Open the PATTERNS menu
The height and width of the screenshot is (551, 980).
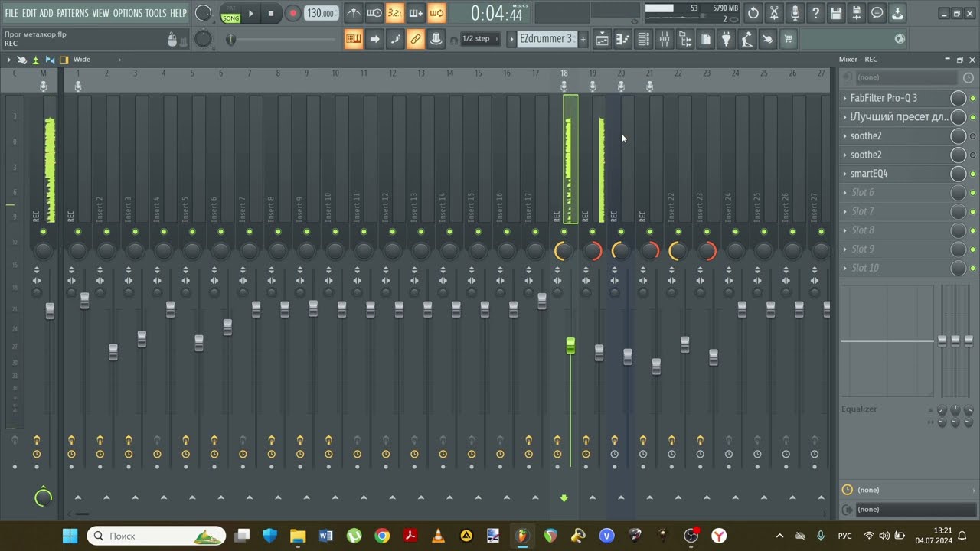pos(73,13)
